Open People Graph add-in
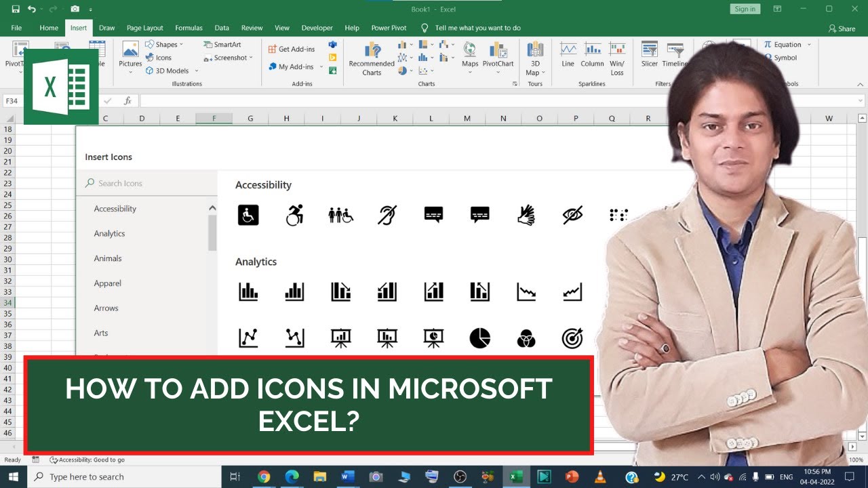 (332, 70)
